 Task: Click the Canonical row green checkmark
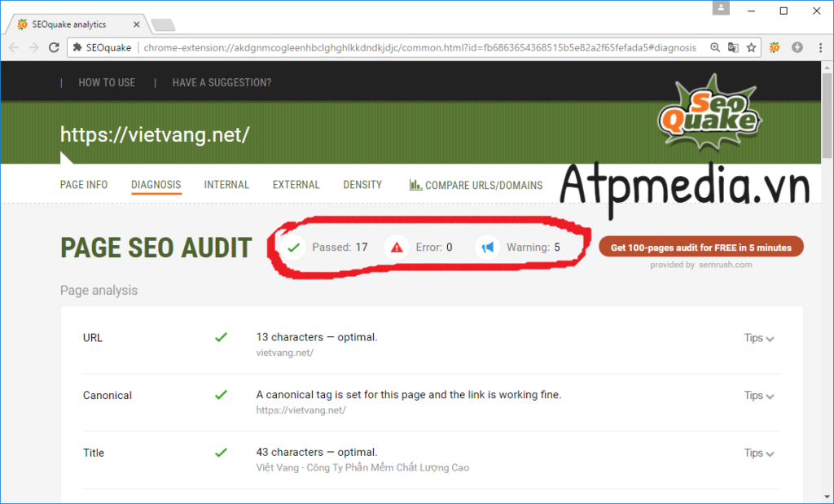(x=221, y=394)
